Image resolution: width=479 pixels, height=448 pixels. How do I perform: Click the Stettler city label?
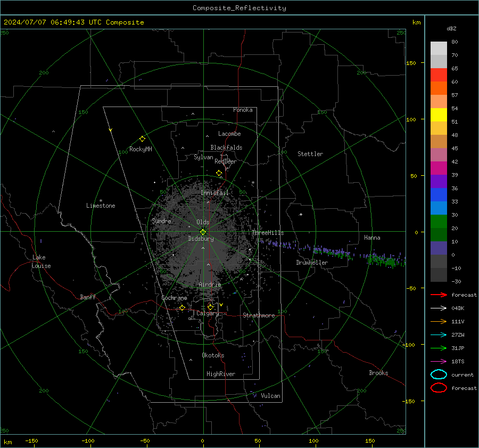point(310,154)
